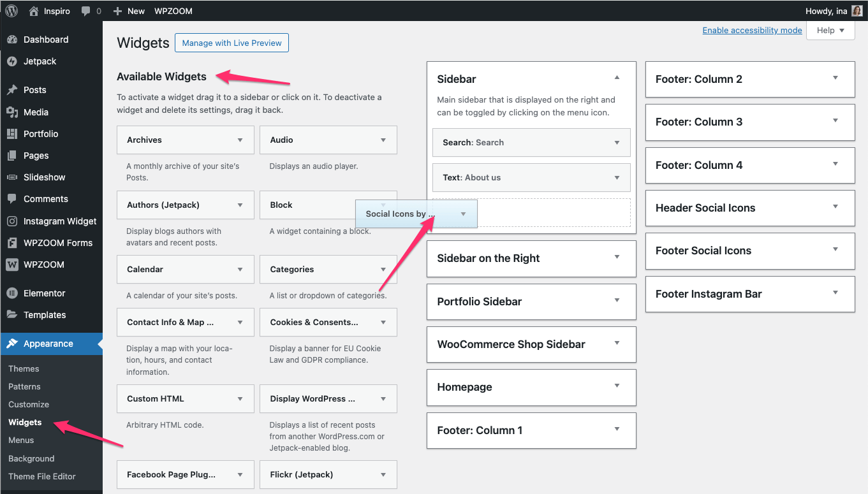
Task: Click the comments bubble icon in admin bar
Action: point(85,11)
